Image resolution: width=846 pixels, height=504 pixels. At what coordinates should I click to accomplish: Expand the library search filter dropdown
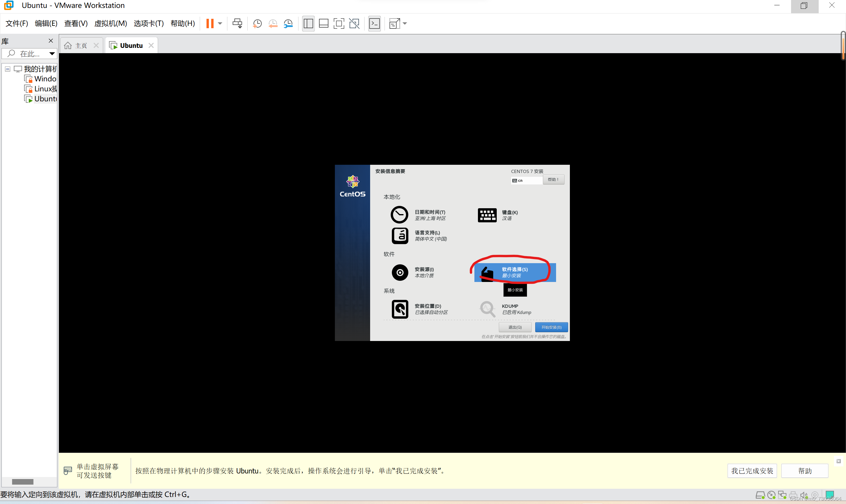coord(52,54)
